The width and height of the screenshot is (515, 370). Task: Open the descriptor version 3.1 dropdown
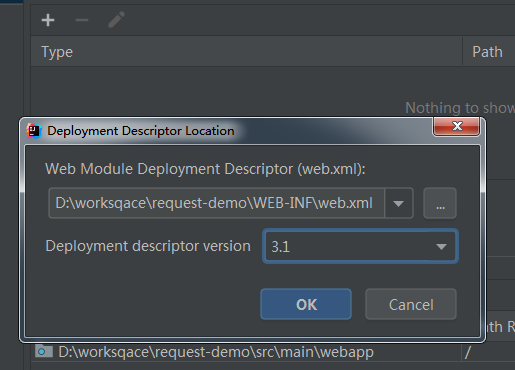pos(360,246)
